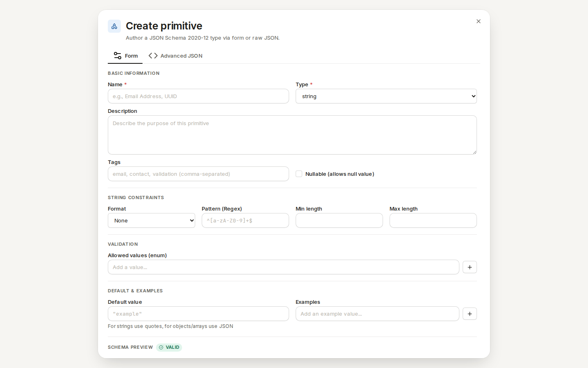Expand the Format dropdown
Screen dimensions: 588x368
click(x=151, y=220)
